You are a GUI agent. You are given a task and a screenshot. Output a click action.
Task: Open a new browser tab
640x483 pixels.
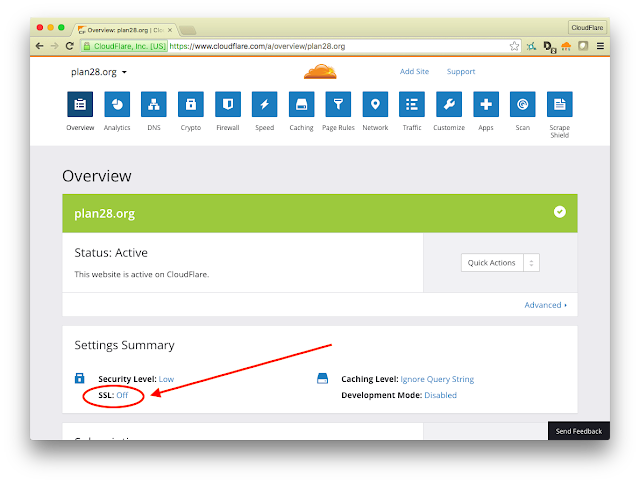click(x=188, y=30)
